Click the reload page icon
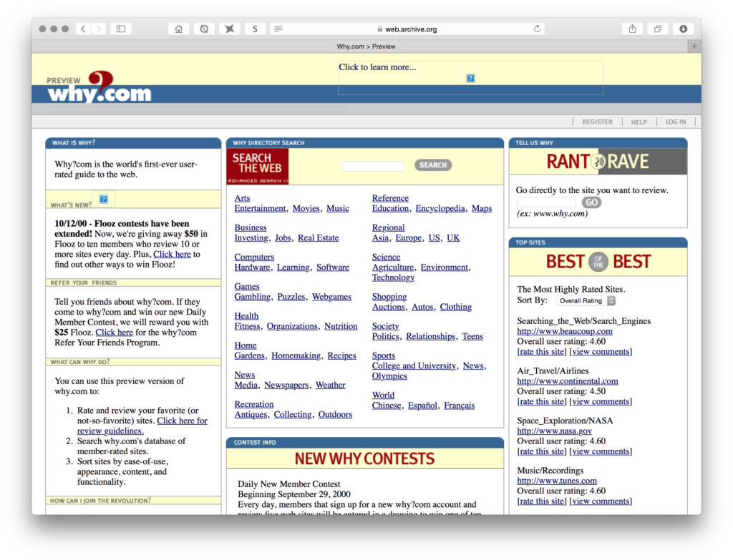Screen dimensions: 733x560 [x=537, y=29]
